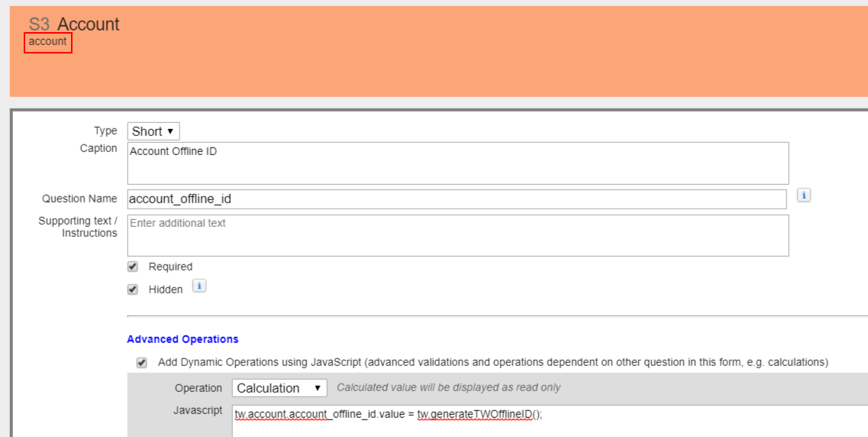Click the info icon beside Question Name

coord(804,195)
